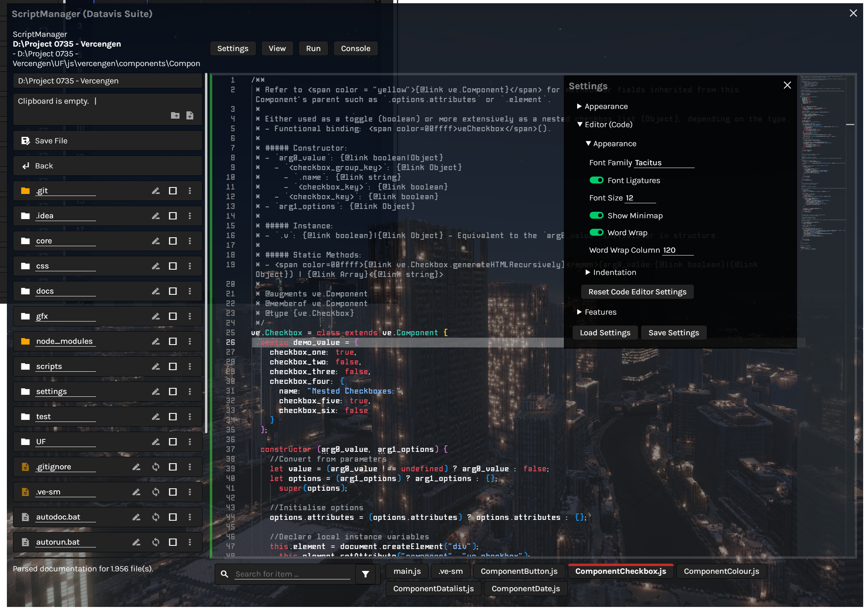This screenshot has width=868, height=611.
Task: Turn off the Word Wrap switch
Action: [x=596, y=232]
